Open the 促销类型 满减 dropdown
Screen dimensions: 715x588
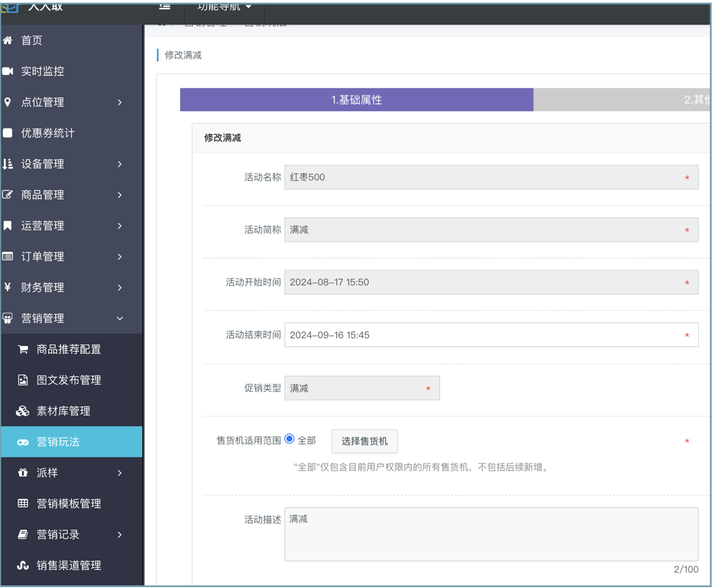tap(362, 389)
